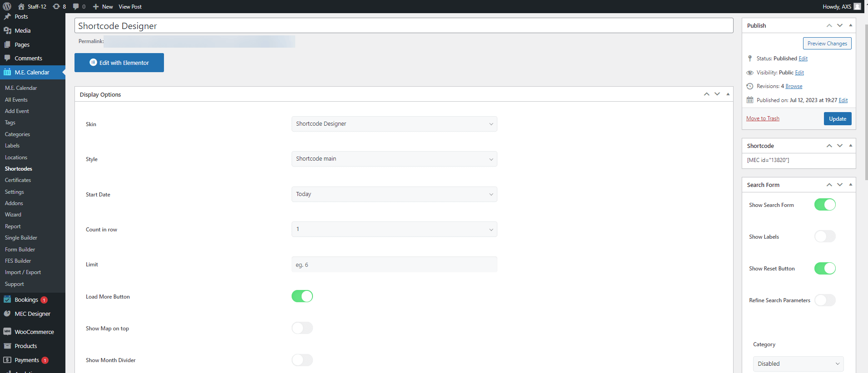Click the Edit with Elementor button

(119, 63)
